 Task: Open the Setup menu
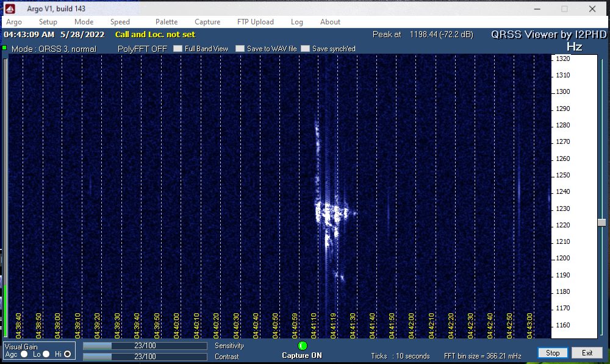pyautogui.click(x=48, y=22)
